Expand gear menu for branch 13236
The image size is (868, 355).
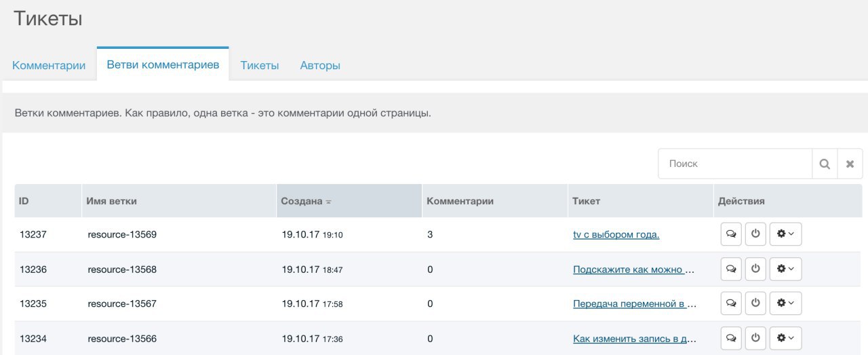[785, 269]
